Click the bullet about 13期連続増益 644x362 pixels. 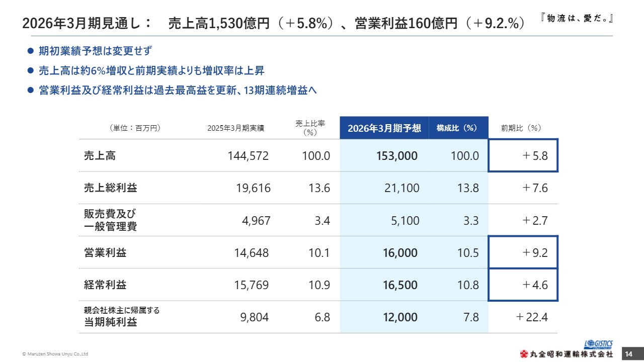pyautogui.click(x=177, y=90)
